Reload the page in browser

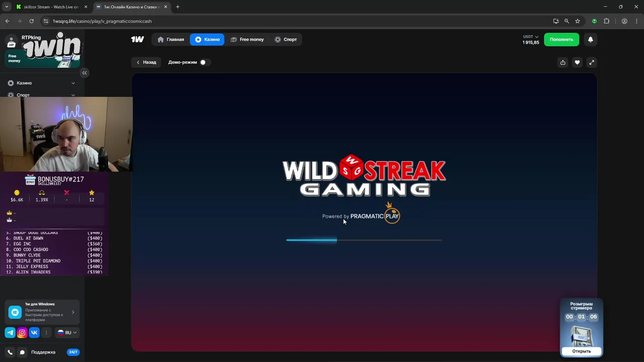(x=31, y=21)
